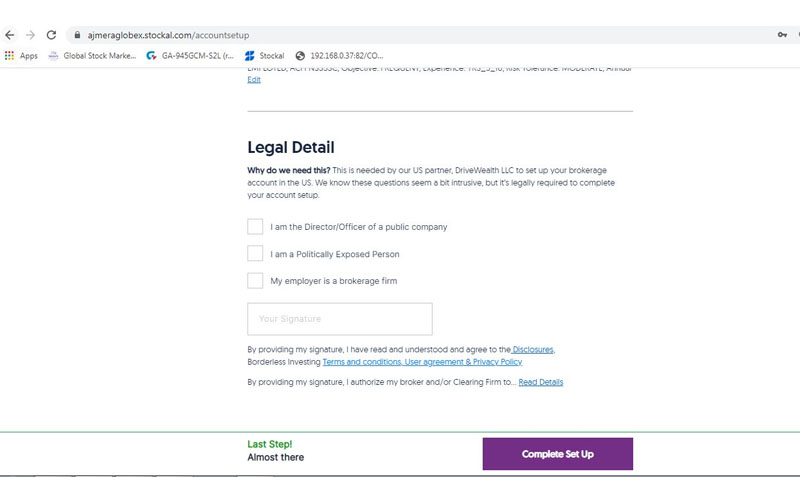This screenshot has height=500, width=800.
Task: Open the 192.168.0.37:82 bookmark
Action: coord(339,56)
